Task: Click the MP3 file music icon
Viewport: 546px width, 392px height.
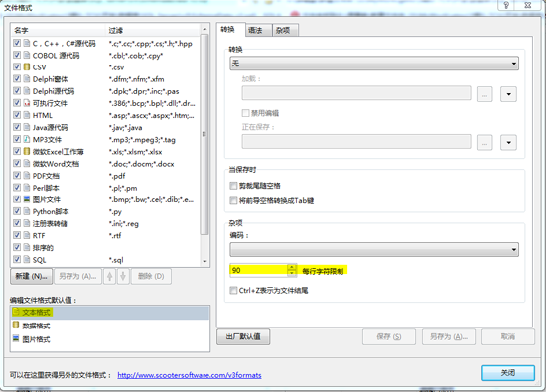Action: 27,139
